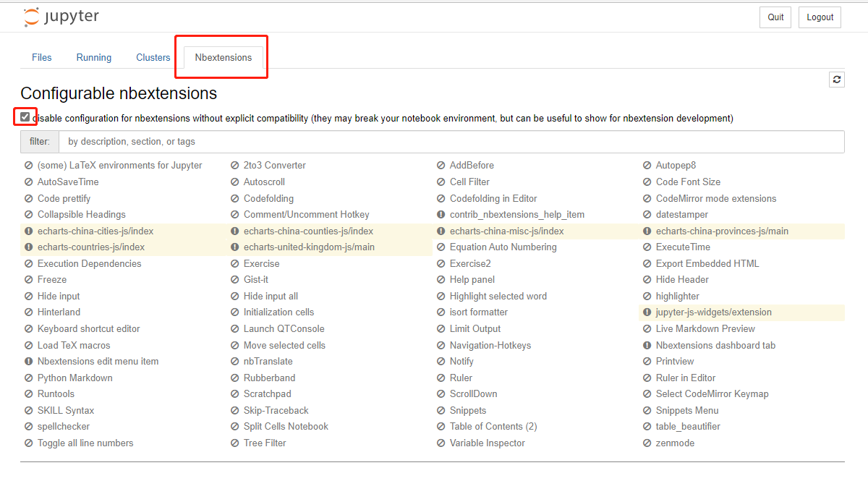Screen dimensions: 868x481
Task: Click the icon beside Scratchpad
Action: tap(235, 394)
